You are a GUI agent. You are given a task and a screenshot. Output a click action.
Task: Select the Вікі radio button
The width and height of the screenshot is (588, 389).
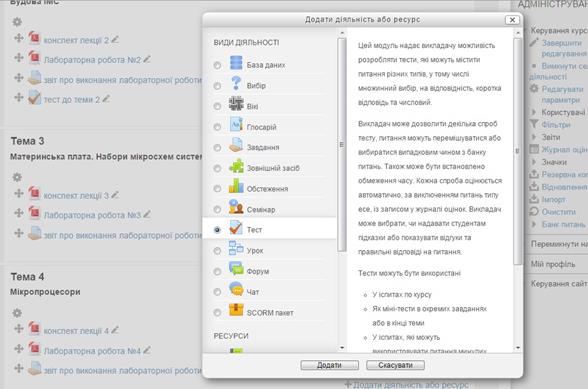pyautogui.click(x=217, y=107)
